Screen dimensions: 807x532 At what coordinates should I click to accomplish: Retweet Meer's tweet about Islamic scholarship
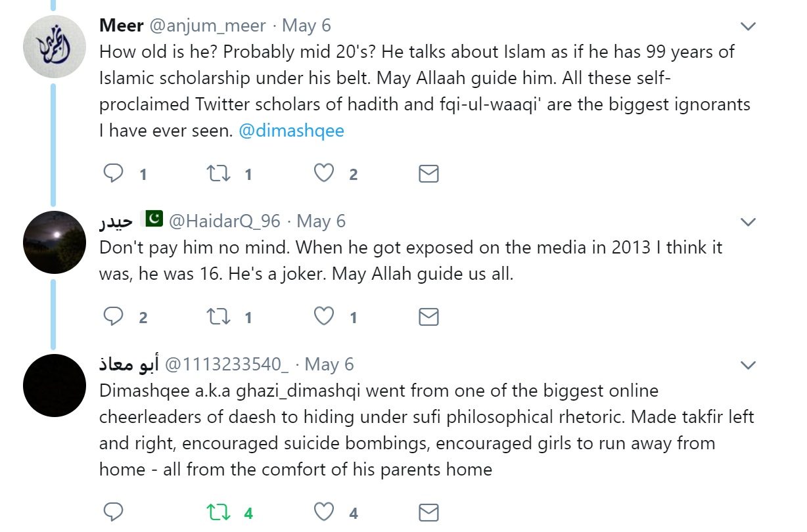click(x=218, y=174)
